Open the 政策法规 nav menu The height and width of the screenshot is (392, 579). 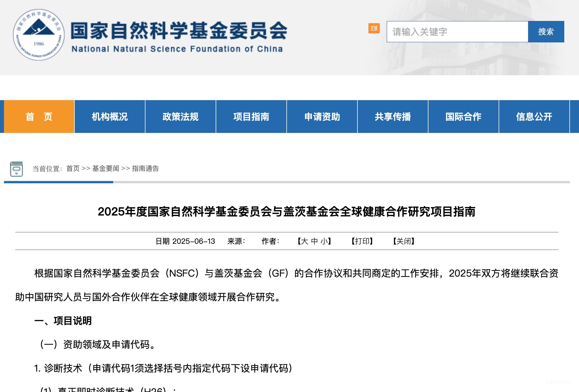coord(181,117)
